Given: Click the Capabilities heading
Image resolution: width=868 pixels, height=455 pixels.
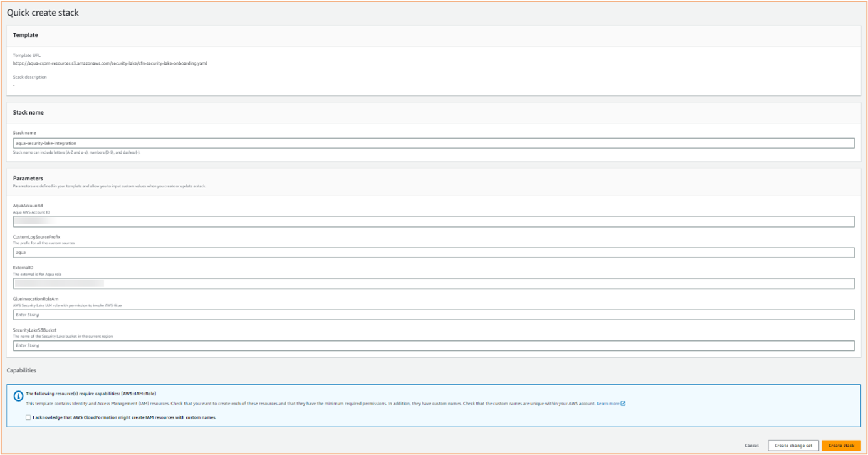Looking at the screenshot, I should 22,370.
